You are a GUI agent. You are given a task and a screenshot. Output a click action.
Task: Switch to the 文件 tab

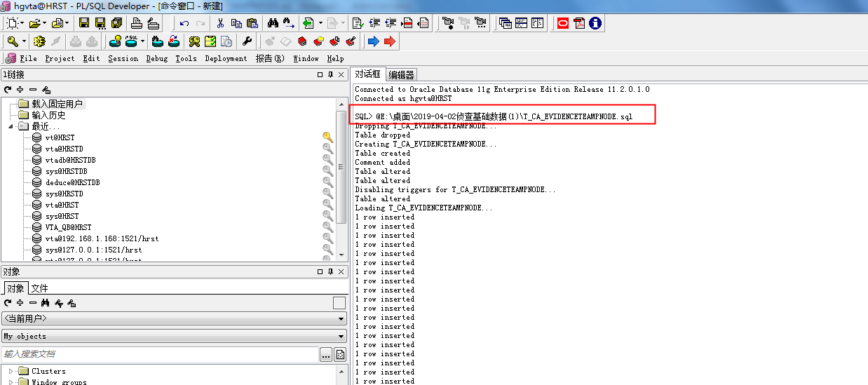click(x=39, y=288)
